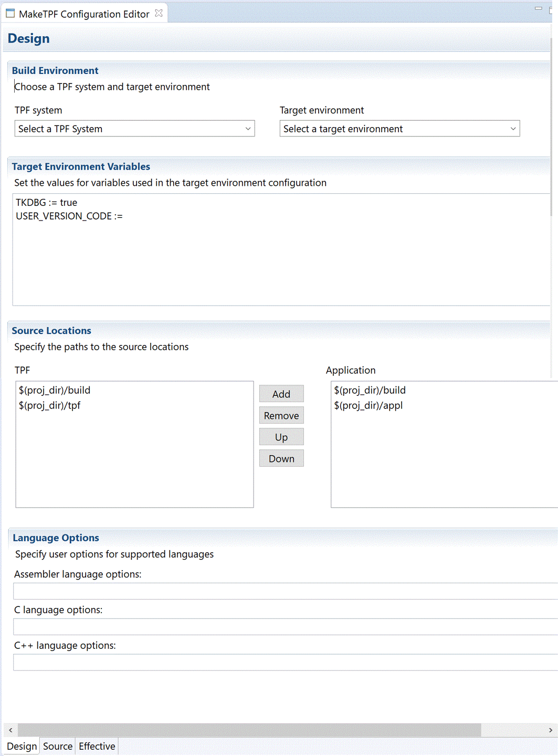Focus the C++ language options field
This screenshot has width=558, height=756.
[x=283, y=662]
